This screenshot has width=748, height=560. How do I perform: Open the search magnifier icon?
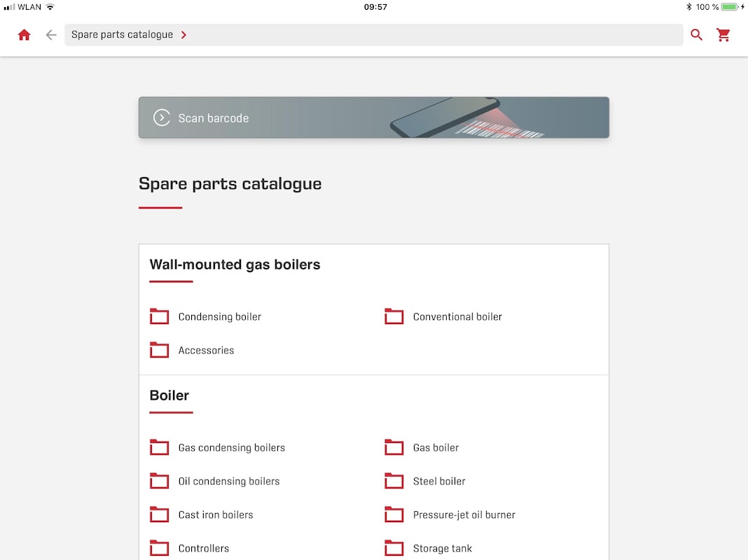pyautogui.click(x=696, y=35)
